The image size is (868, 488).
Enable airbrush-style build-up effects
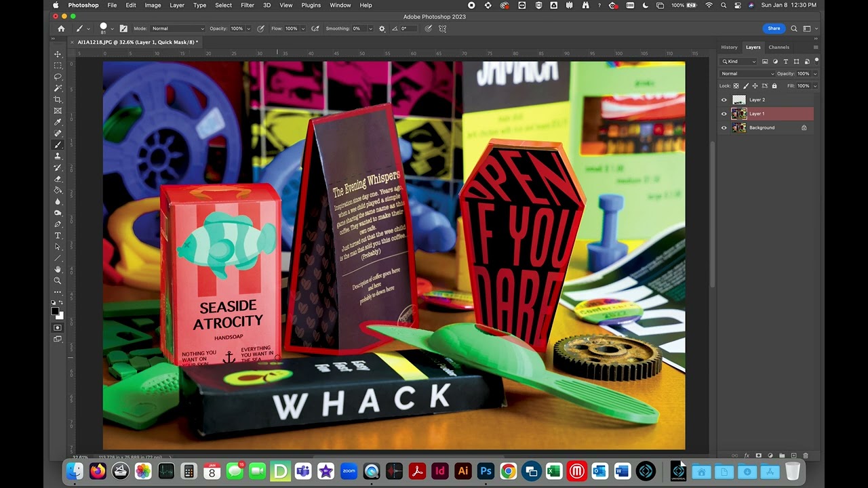315,28
